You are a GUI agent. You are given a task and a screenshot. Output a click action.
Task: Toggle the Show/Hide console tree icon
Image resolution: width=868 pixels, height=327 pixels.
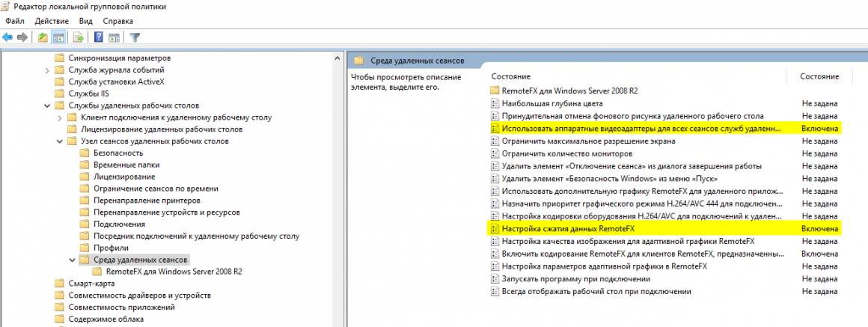(58, 37)
